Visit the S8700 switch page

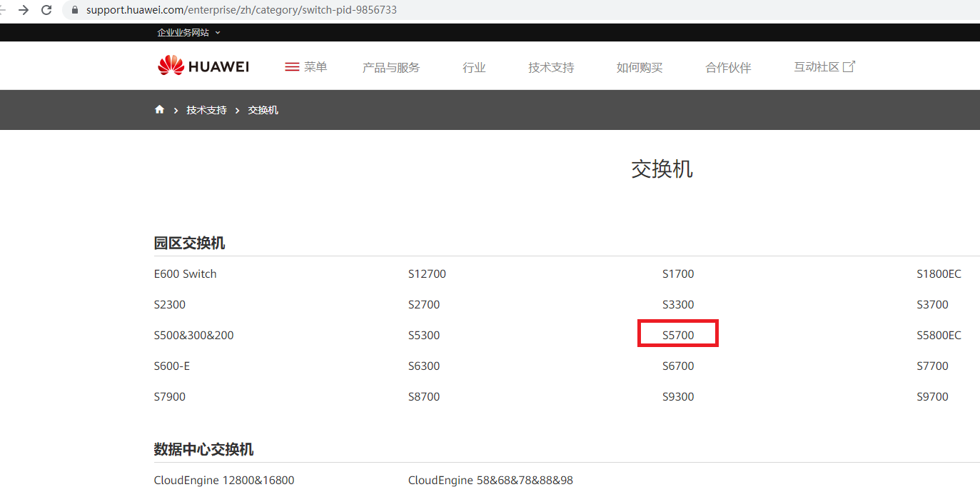point(424,396)
